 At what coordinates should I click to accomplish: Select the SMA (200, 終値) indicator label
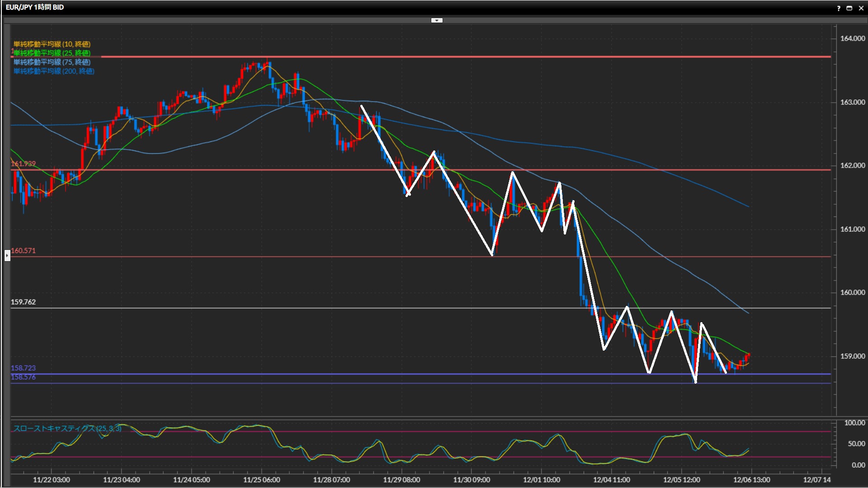(x=54, y=71)
